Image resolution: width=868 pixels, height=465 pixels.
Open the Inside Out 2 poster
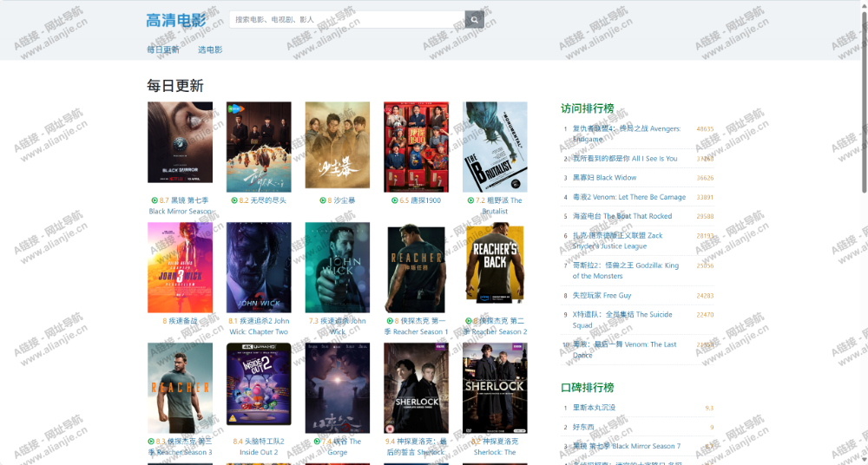pos(259,384)
